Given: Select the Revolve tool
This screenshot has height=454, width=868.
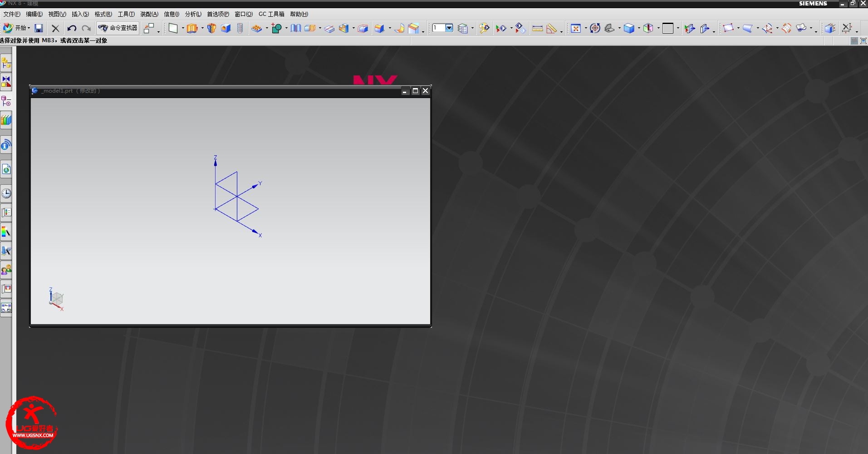Looking at the screenshot, I should coord(211,28).
